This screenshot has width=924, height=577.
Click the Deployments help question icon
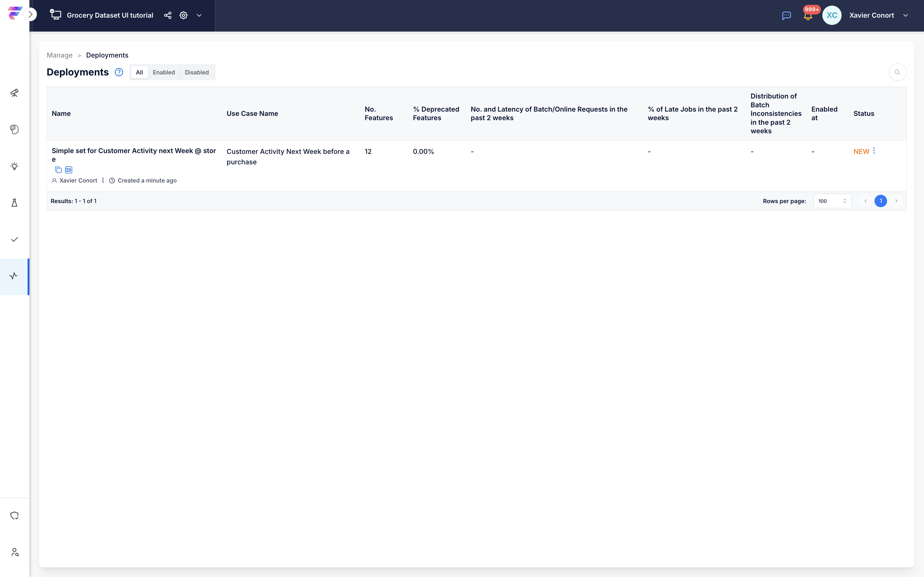click(x=119, y=72)
